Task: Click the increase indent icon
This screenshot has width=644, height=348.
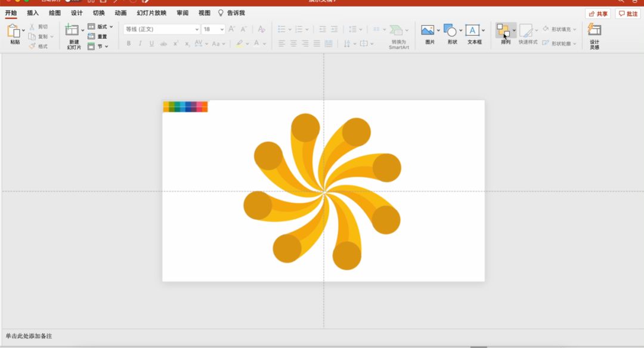Action: (335, 29)
